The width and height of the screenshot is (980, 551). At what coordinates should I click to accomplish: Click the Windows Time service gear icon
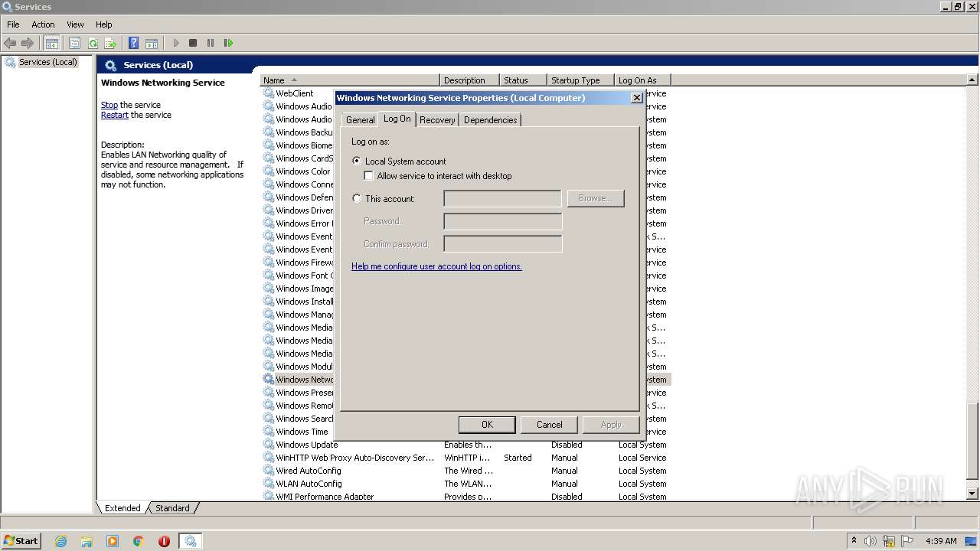click(269, 432)
